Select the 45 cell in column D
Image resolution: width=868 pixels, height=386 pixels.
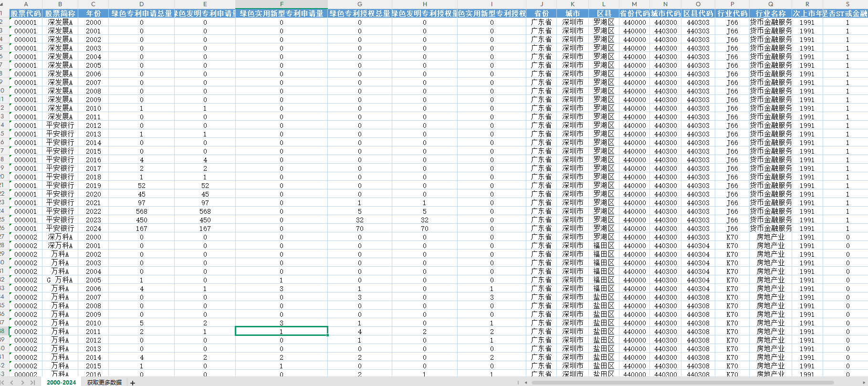[142, 194]
